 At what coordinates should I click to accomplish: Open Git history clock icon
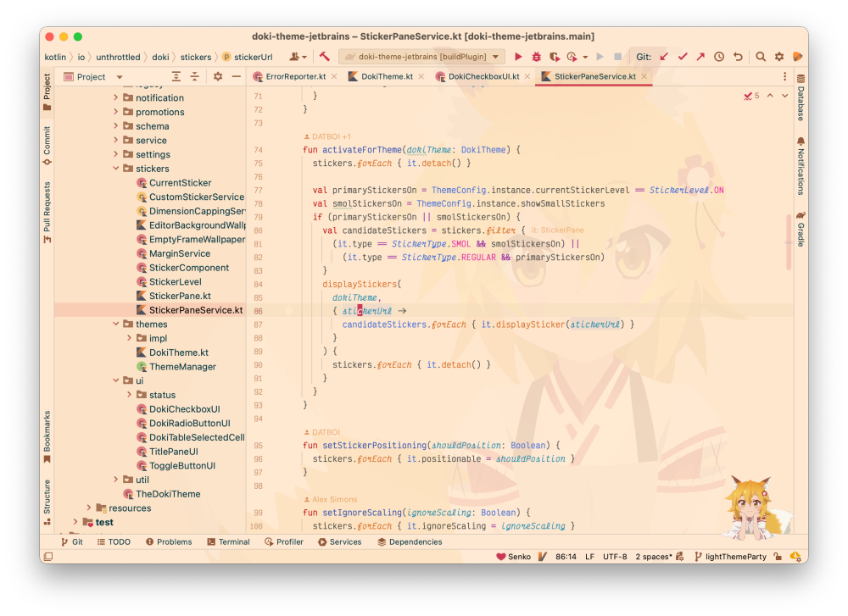point(719,57)
